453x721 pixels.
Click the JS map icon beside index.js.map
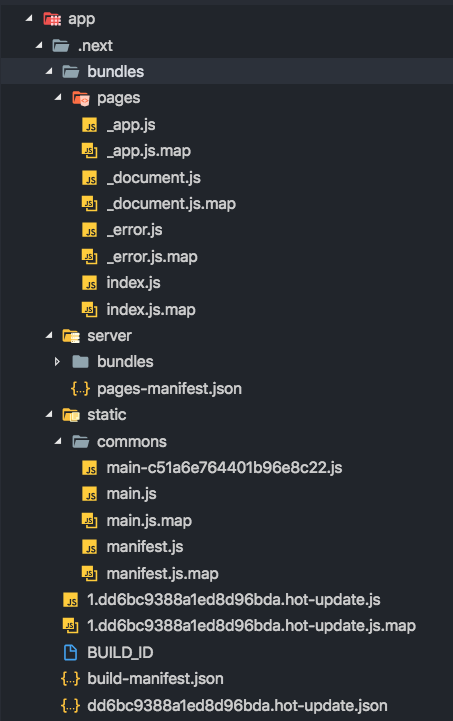tap(90, 309)
